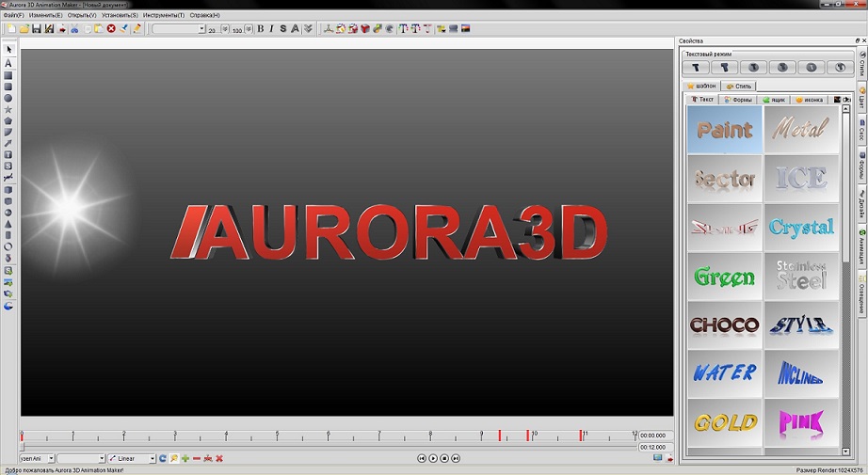The width and height of the screenshot is (868, 475).
Task: Open the Файл(F) menu
Action: pyautogui.click(x=13, y=15)
